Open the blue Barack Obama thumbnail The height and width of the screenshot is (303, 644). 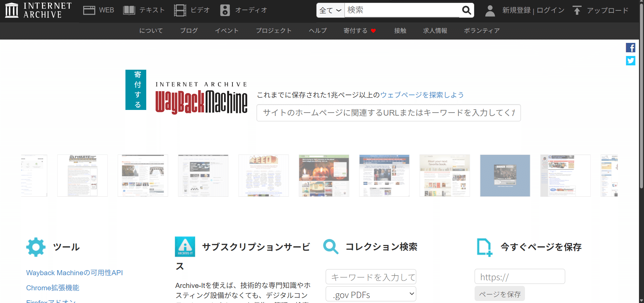tap(505, 176)
